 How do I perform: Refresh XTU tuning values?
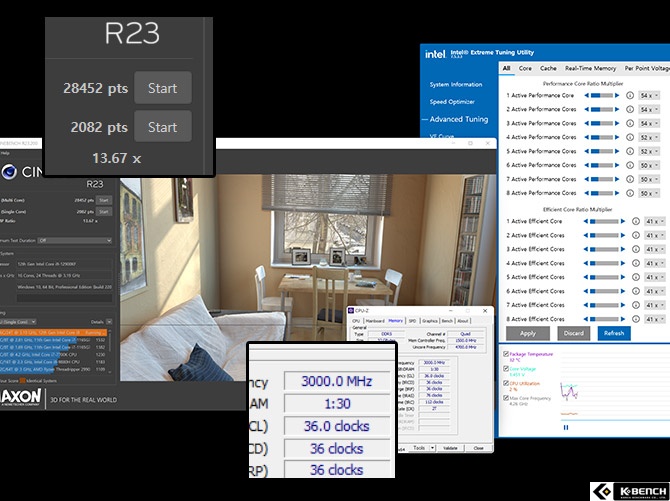tap(614, 333)
